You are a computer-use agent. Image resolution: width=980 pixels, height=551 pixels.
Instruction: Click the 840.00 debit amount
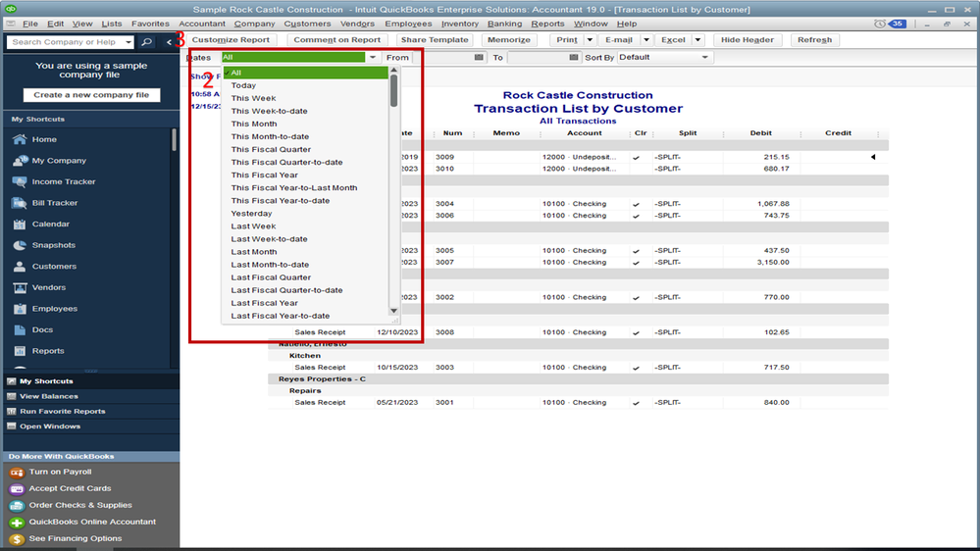(x=776, y=403)
